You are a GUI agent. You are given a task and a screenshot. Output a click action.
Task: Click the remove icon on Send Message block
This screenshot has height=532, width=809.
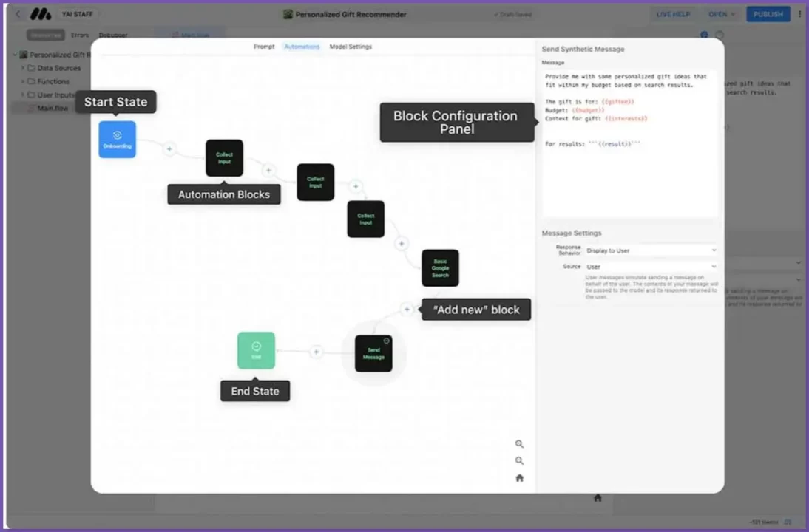pyautogui.click(x=387, y=341)
